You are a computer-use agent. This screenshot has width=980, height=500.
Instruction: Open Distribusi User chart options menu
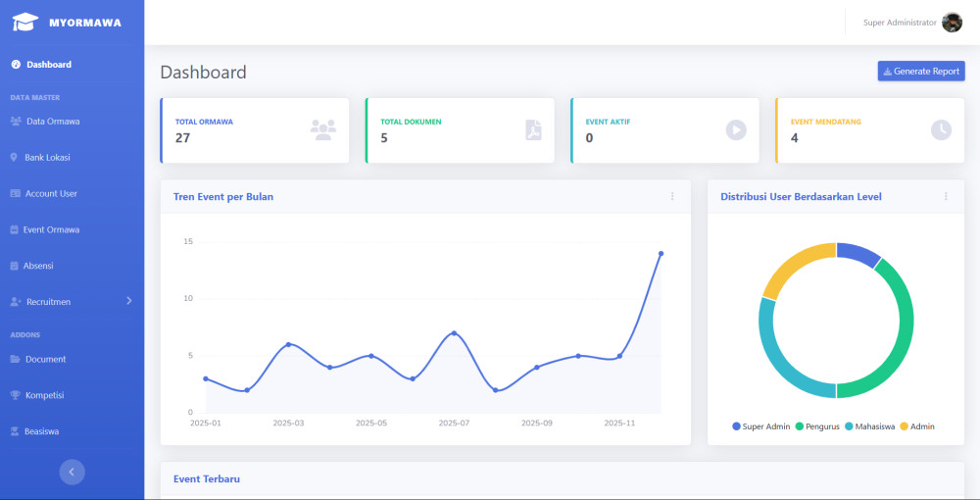point(946,196)
